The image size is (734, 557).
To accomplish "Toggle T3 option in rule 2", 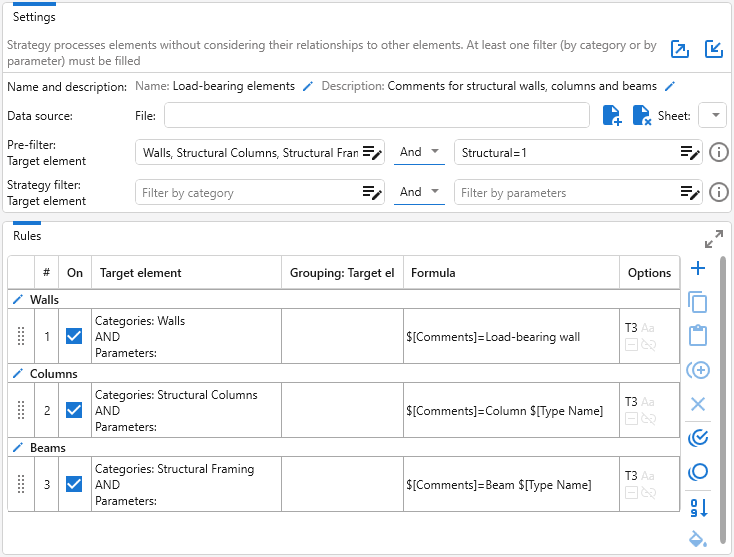I will pos(631,402).
